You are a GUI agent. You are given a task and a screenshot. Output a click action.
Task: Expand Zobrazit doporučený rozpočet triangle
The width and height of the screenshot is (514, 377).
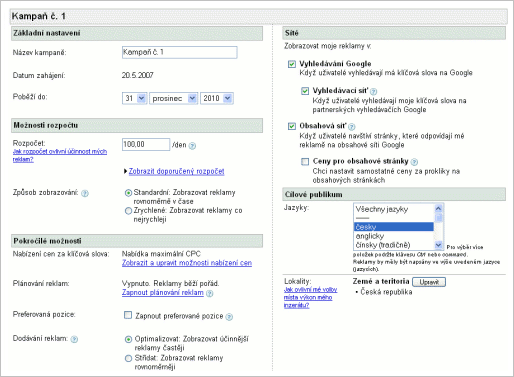(x=125, y=171)
